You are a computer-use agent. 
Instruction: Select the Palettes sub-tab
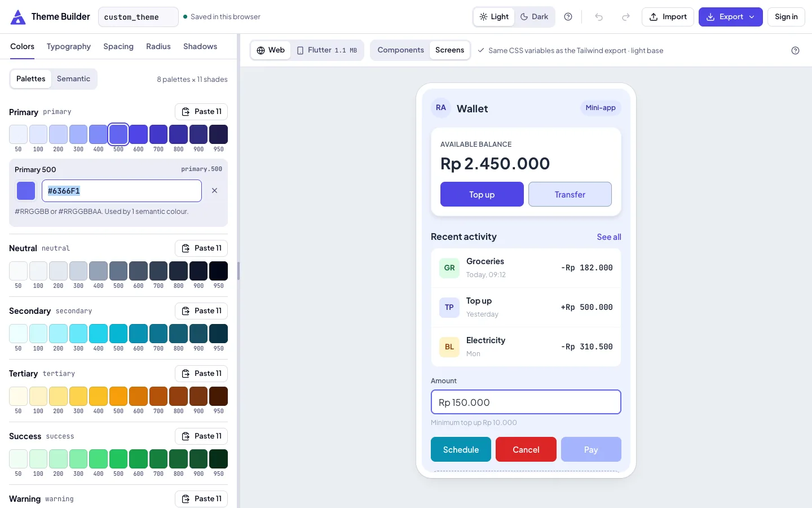pos(31,79)
